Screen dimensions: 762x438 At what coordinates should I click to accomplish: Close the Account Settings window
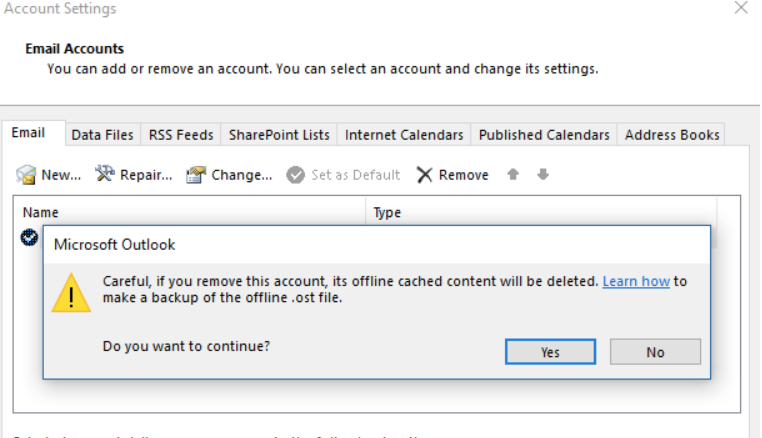coord(741,7)
